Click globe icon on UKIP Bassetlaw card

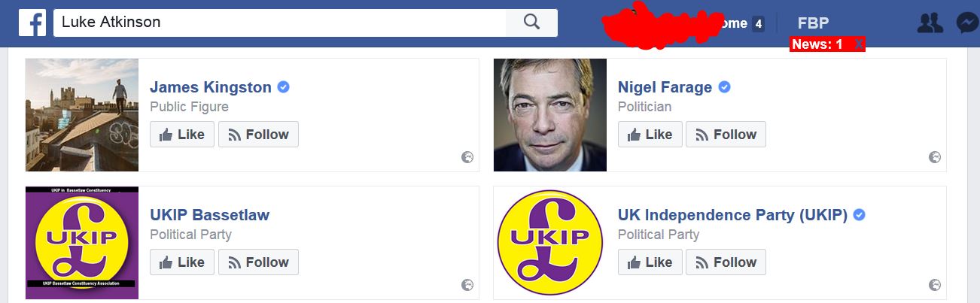point(467,285)
